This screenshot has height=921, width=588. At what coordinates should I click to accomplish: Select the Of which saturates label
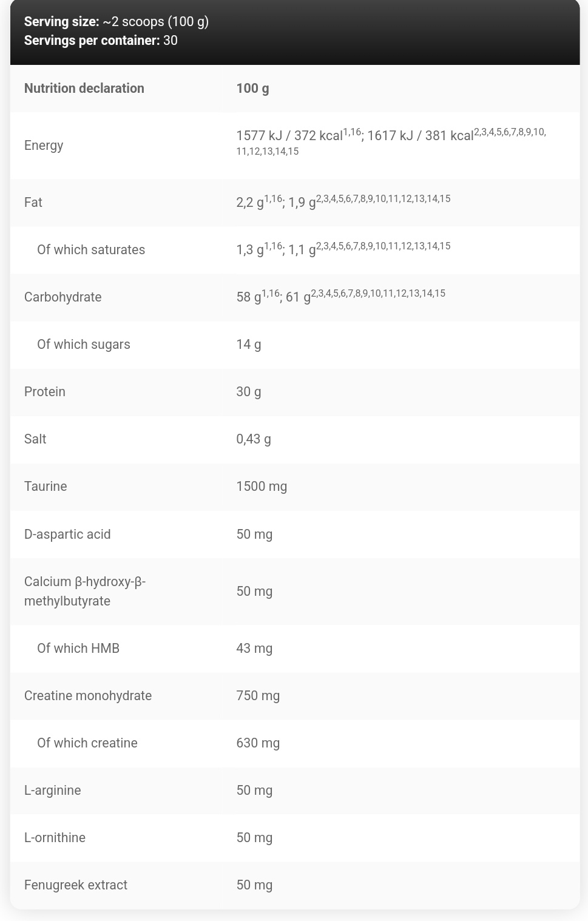91,250
